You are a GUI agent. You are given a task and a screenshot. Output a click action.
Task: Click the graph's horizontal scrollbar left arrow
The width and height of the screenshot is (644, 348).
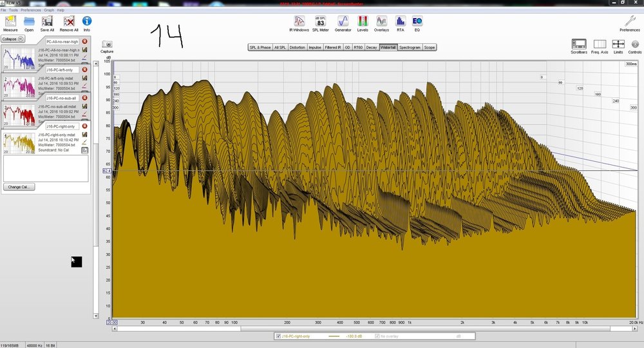(115, 329)
